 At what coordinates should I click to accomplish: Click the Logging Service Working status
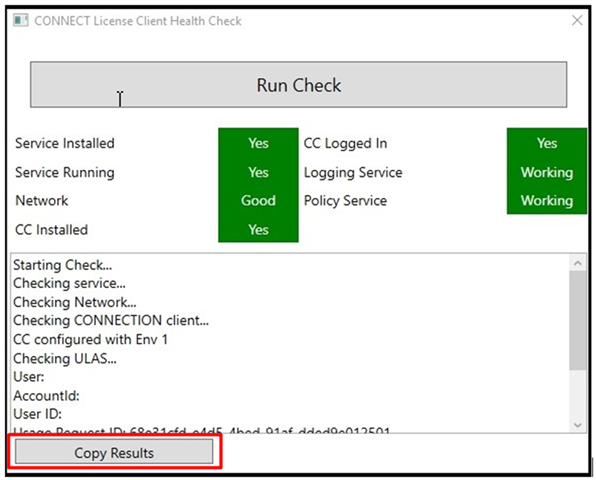click(547, 172)
